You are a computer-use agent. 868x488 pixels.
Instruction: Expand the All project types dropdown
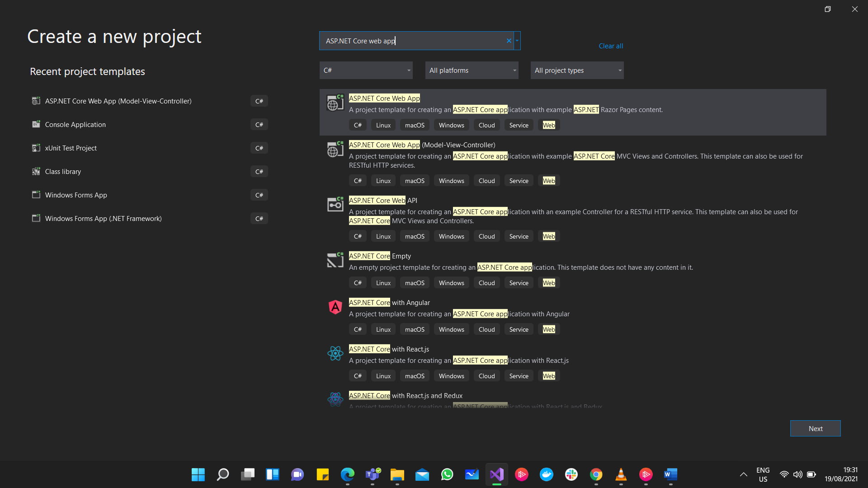(577, 70)
